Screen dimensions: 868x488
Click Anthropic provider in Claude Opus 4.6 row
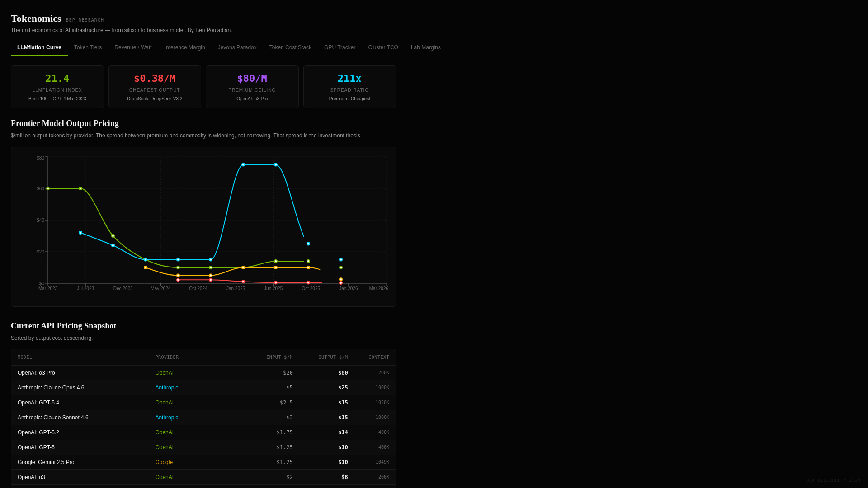(x=166, y=388)
